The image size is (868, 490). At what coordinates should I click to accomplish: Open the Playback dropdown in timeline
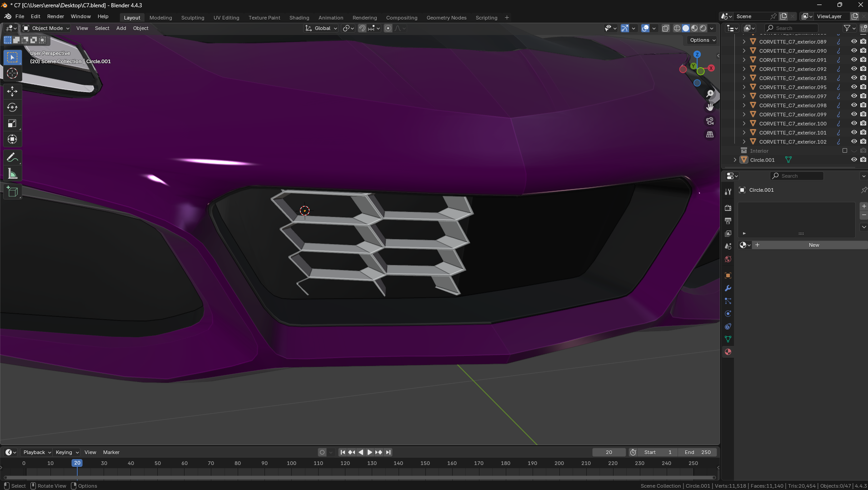point(37,452)
